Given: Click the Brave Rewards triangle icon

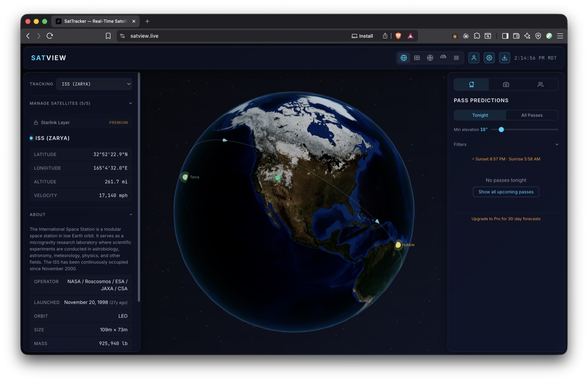Looking at the screenshot, I should [x=410, y=36].
